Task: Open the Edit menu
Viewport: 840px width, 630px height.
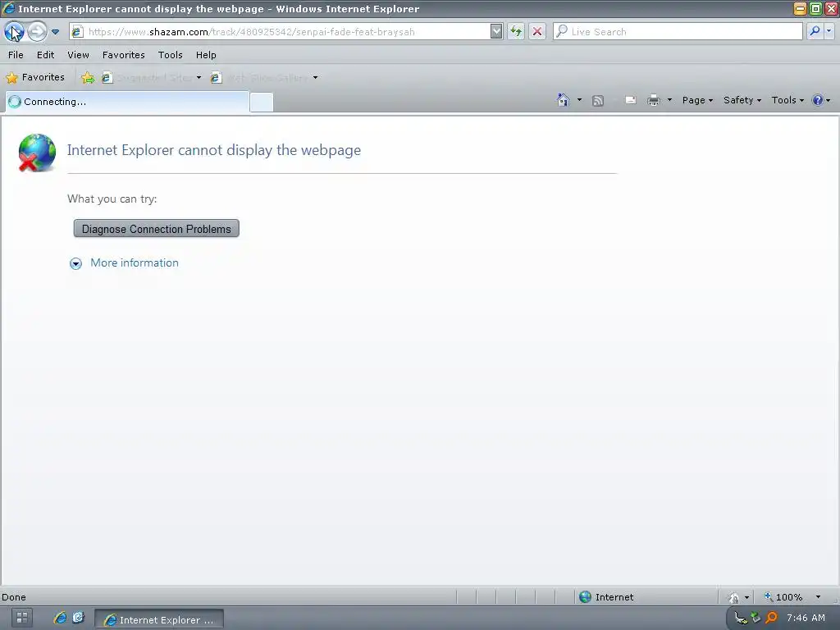Action: [46, 55]
